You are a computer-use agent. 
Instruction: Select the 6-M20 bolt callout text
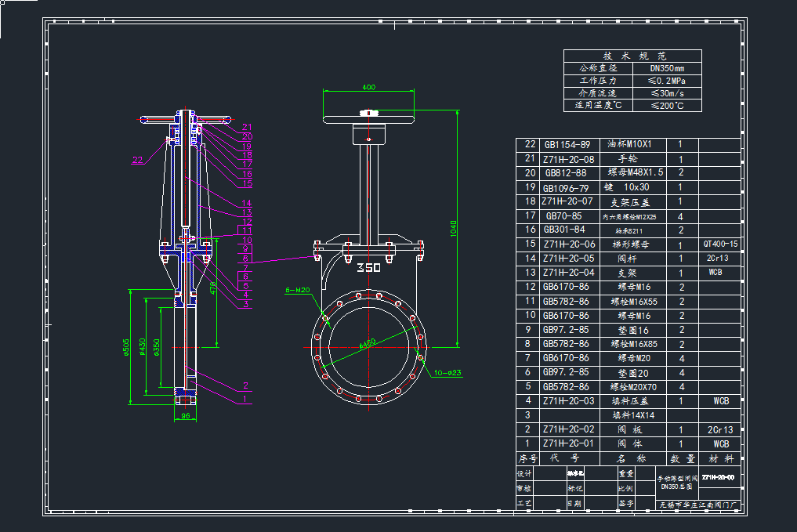[297, 290]
